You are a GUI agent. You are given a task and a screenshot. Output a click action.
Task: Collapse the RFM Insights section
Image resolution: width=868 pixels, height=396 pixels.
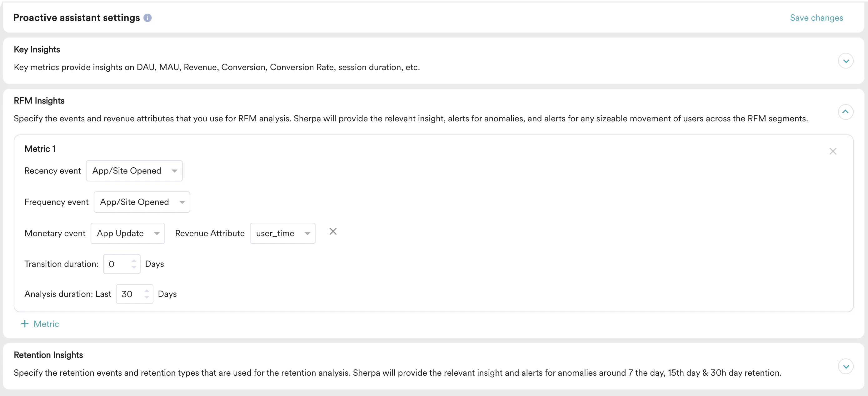846,112
